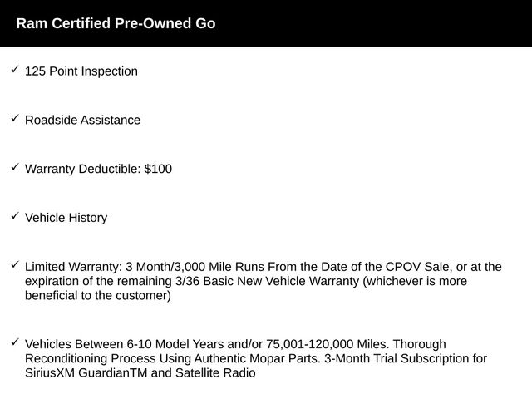Click the Ram Certified Pre-Owned Go title

coord(116,23)
